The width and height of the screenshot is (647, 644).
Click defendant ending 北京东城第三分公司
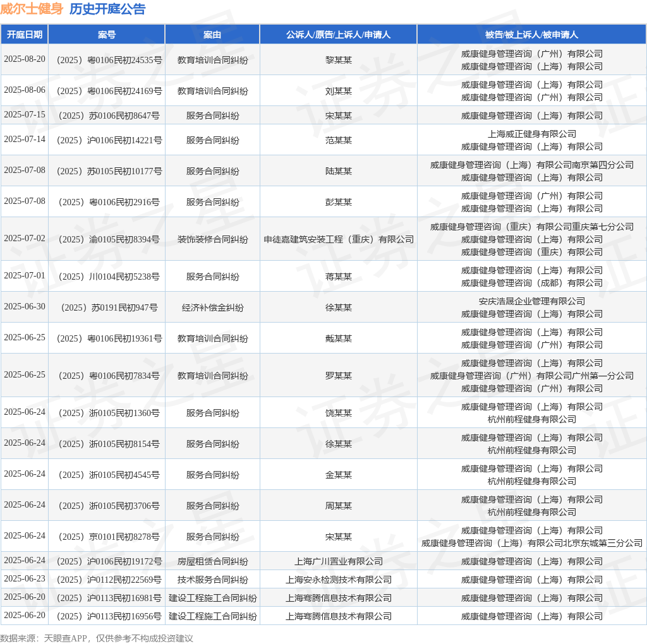coord(532,544)
